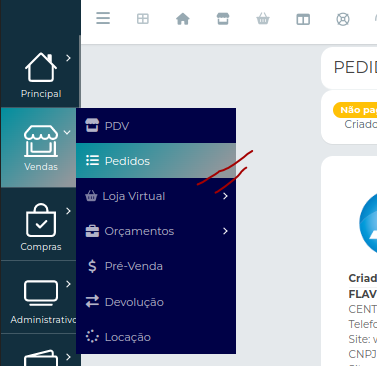Screen dimensions: 377x366
Task: Open the lifebuoy support icon in top toolbar
Action: click(x=343, y=19)
